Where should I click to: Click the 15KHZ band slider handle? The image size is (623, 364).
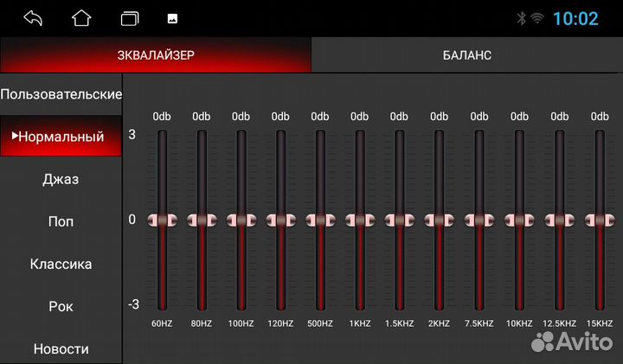(599, 220)
